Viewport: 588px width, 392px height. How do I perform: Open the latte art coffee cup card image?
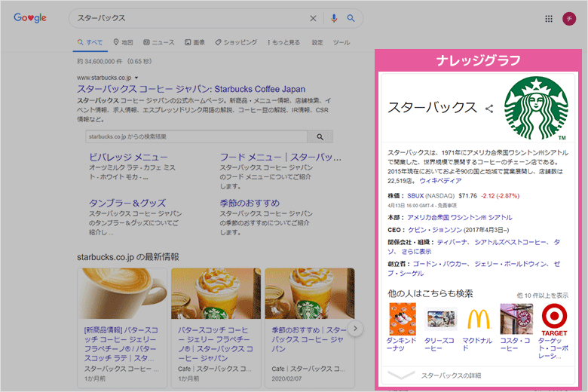click(x=122, y=293)
